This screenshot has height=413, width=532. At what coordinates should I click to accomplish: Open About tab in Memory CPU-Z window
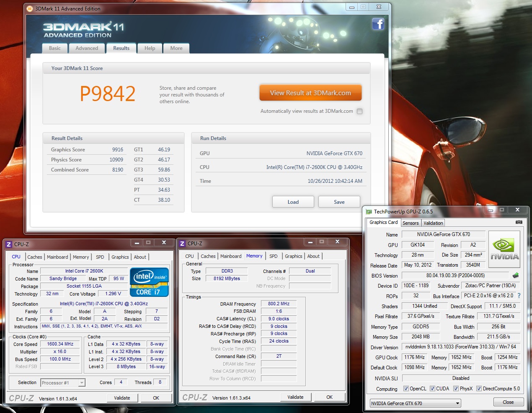tap(313, 256)
